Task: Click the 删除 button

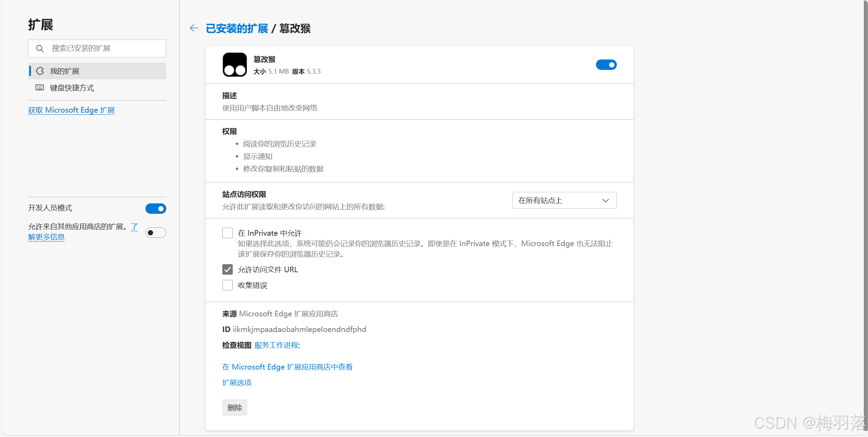Action: 234,407
